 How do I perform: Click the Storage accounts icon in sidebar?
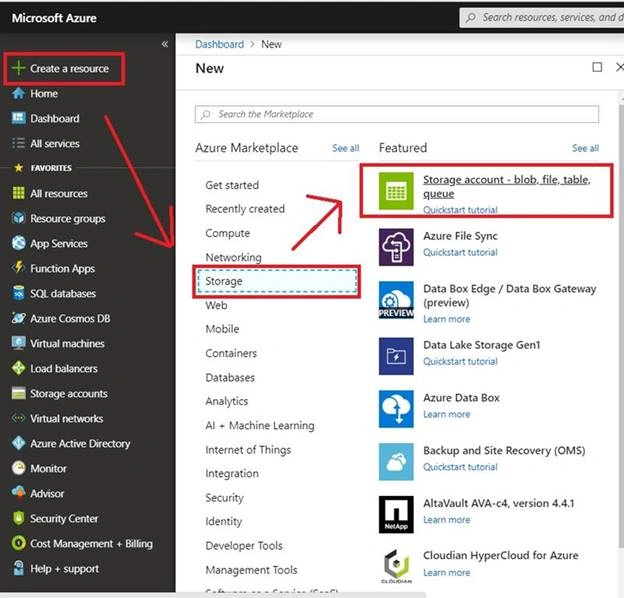[18, 393]
